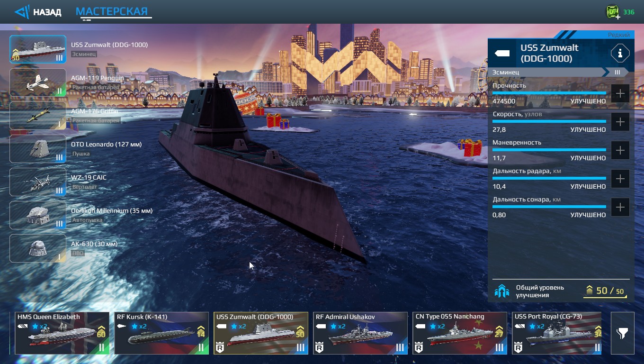Upgrade Дальность сонара with plus button
Viewport: 644px width, 364px height.
point(620,207)
